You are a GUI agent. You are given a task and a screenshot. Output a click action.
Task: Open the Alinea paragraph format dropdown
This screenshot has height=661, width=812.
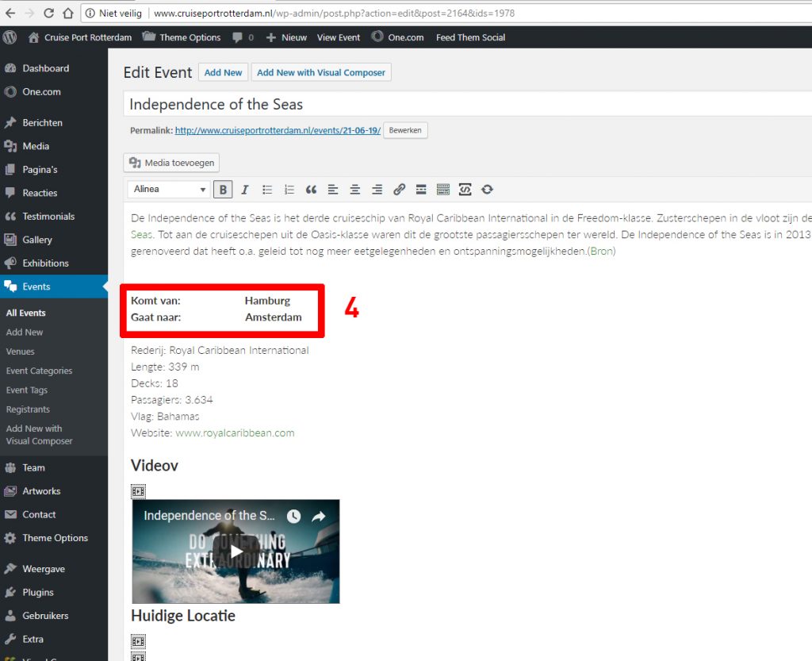coord(169,190)
